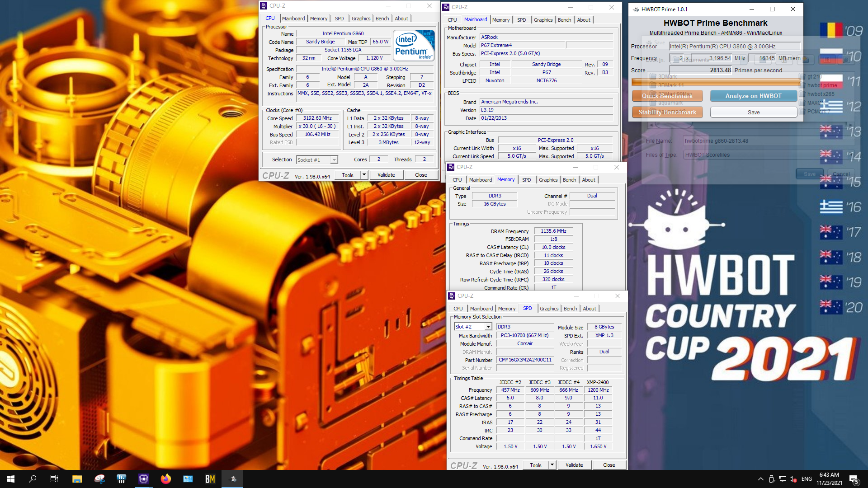This screenshot has height=488, width=868.
Task: Open taskbar search magnifier
Action: (x=33, y=479)
